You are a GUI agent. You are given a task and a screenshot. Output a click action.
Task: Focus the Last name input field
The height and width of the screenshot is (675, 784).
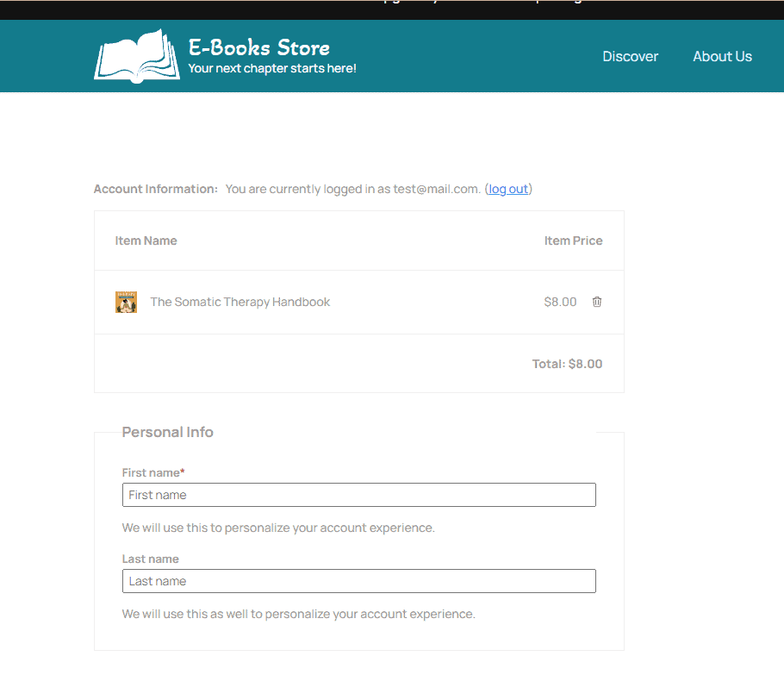tap(358, 581)
